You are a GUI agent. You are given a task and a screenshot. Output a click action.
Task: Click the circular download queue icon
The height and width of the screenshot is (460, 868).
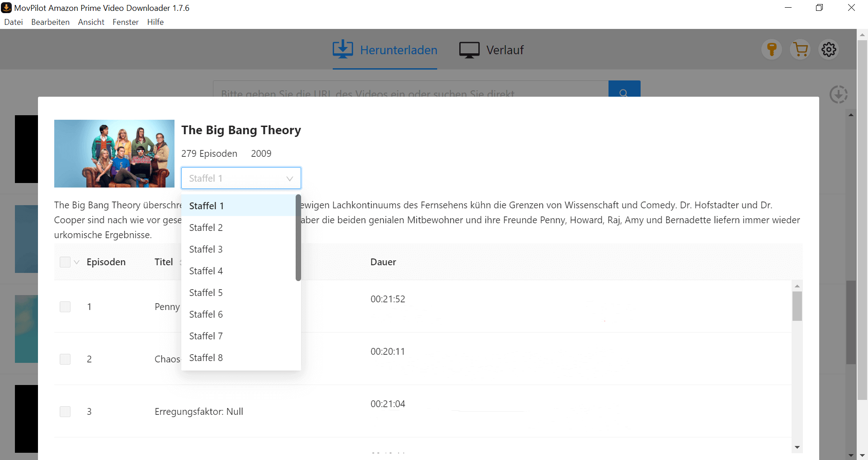tap(839, 94)
